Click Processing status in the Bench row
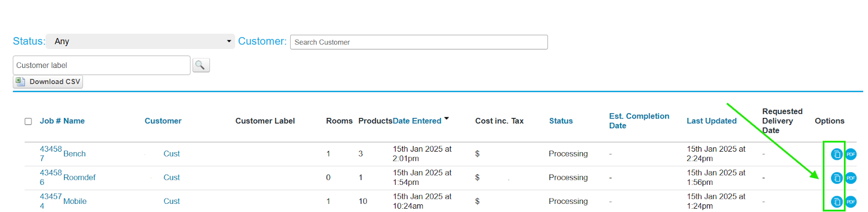This screenshot has height=212, width=868. 568,154
